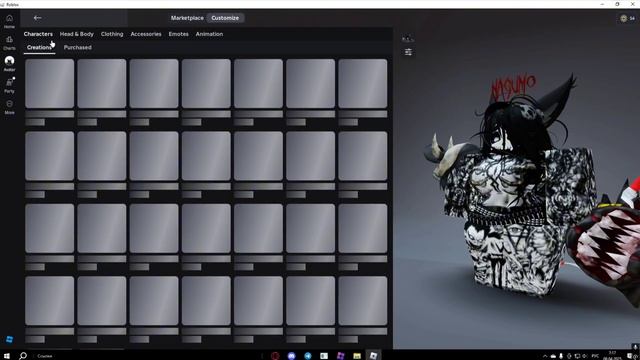This screenshot has height=360, width=640.
Task: Select the Creations sub-tab
Action: click(40, 47)
